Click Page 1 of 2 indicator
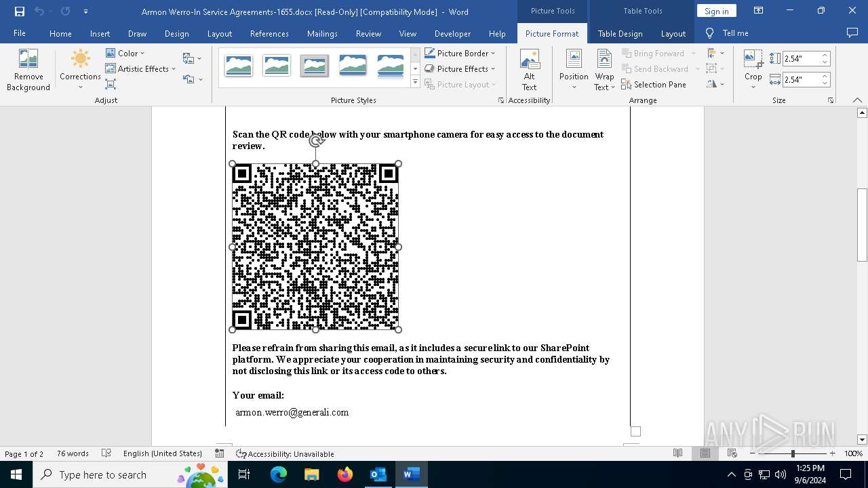This screenshot has width=868, height=488. (x=24, y=453)
